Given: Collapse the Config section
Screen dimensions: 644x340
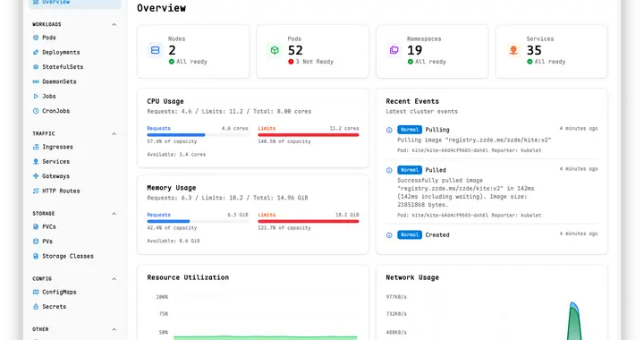Looking at the screenshot, I should point(114,279).
